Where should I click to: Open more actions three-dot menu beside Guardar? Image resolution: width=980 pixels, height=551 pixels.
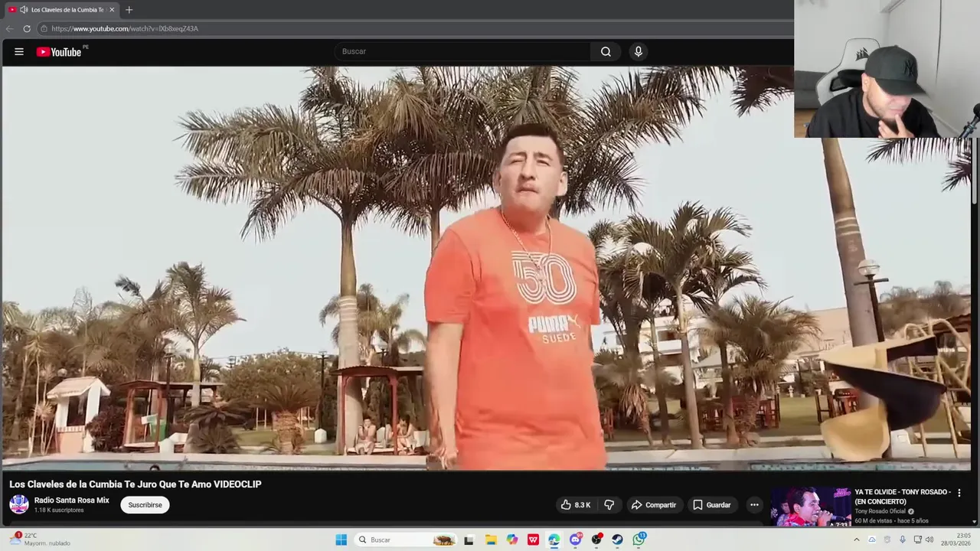[x=754, y=505]
